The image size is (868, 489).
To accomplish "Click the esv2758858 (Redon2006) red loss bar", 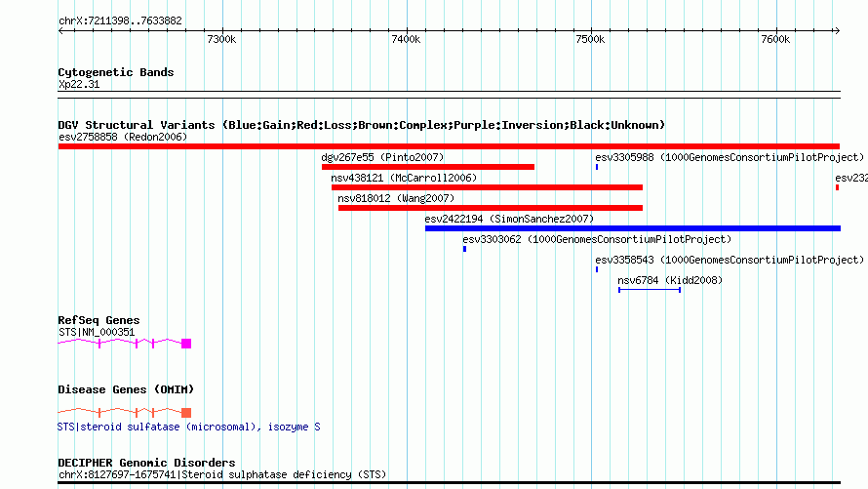I will [449, 146].
